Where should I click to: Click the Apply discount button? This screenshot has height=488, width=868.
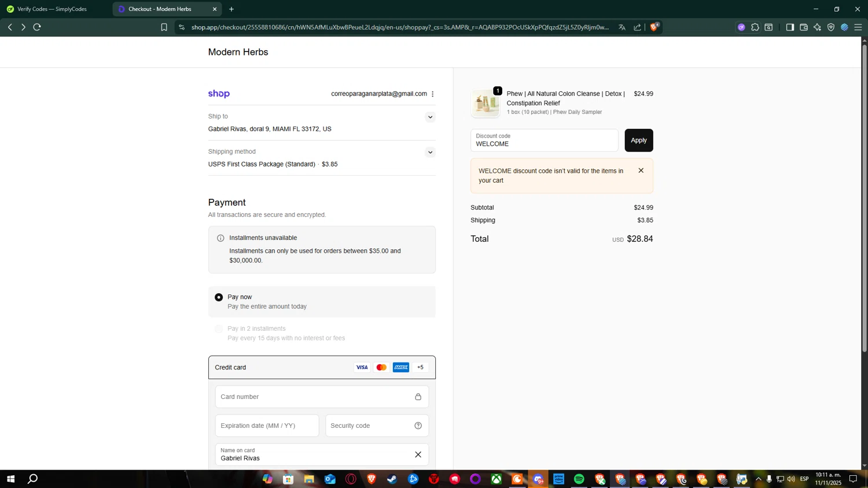[x=639, y=141]
